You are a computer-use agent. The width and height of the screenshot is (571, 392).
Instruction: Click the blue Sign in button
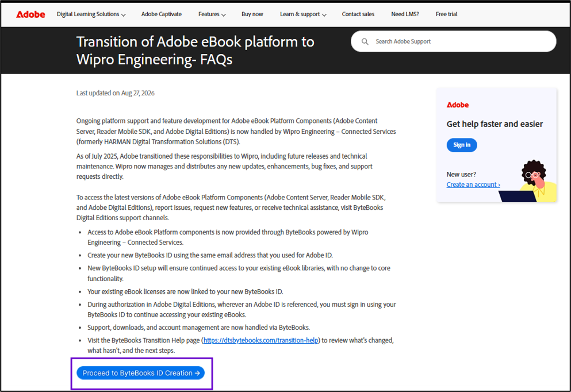coord(462,145)
